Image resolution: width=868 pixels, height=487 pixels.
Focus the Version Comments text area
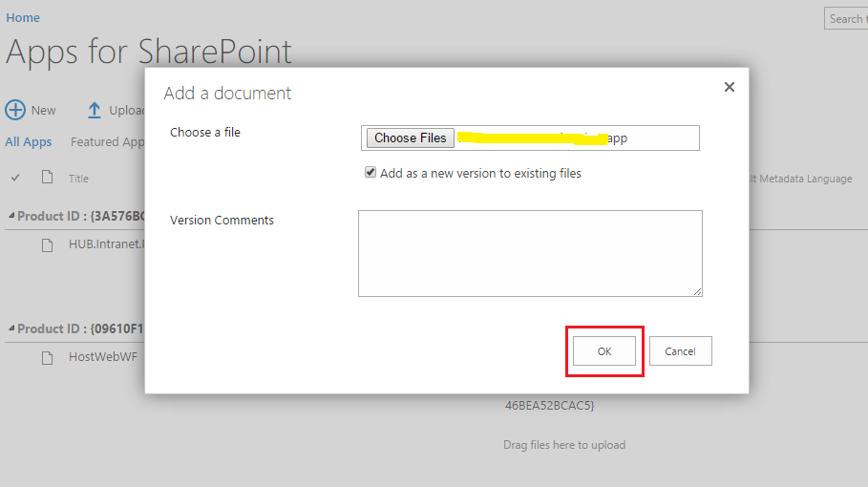(530, 253)
